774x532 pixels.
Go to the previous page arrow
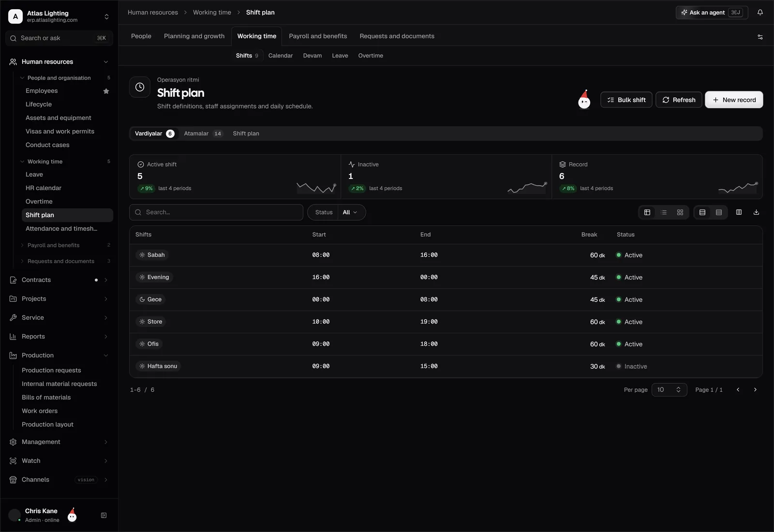(738, 390)
